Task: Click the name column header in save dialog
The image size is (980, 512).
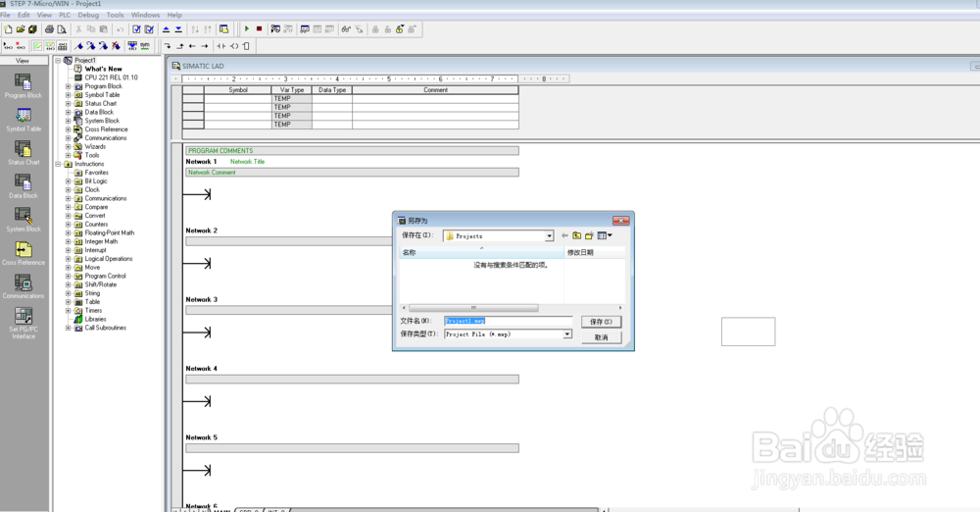Action: pos(481,252)
